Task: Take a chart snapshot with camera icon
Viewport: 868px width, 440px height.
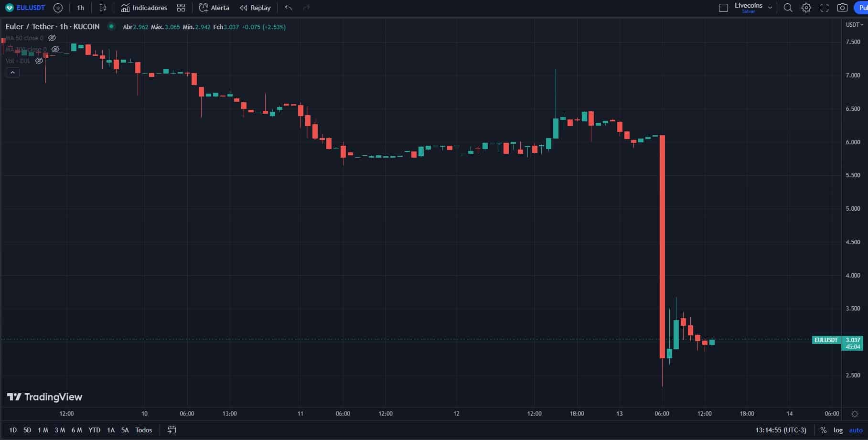Action: coord(843,8)
